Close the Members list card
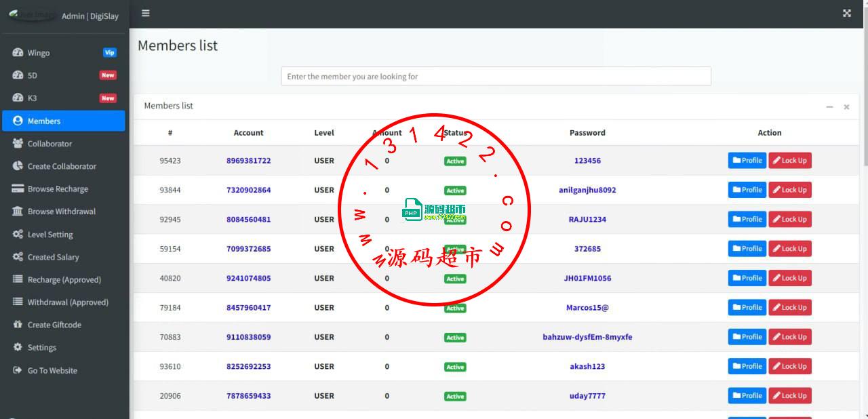868x419 pixels. pos(846,107)
